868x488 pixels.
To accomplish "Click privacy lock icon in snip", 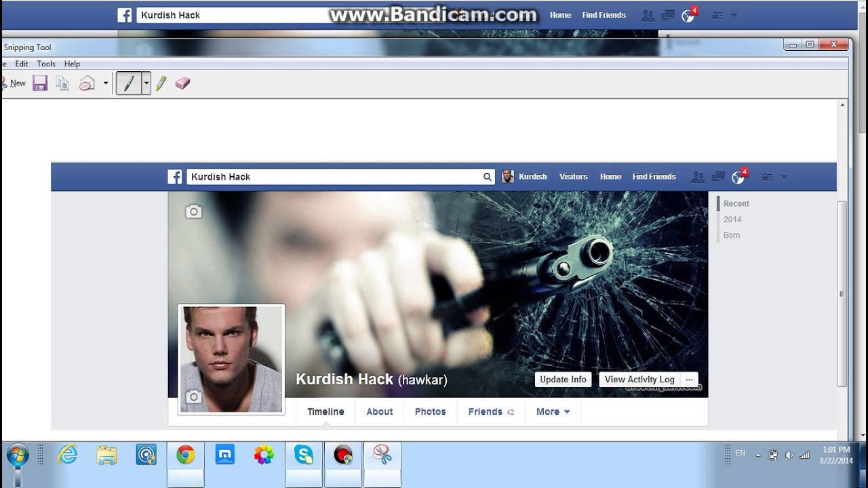I will coord(767,177).
